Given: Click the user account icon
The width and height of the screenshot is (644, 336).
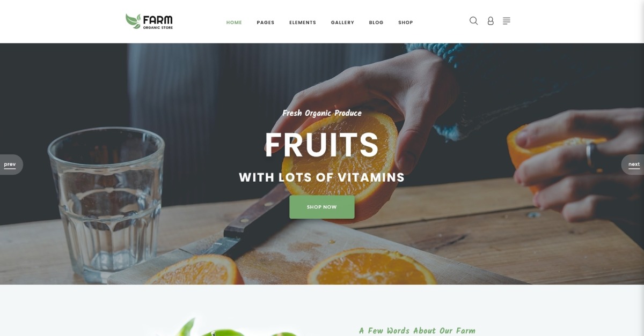Looking at the screenshot, I should click(491, 21).
